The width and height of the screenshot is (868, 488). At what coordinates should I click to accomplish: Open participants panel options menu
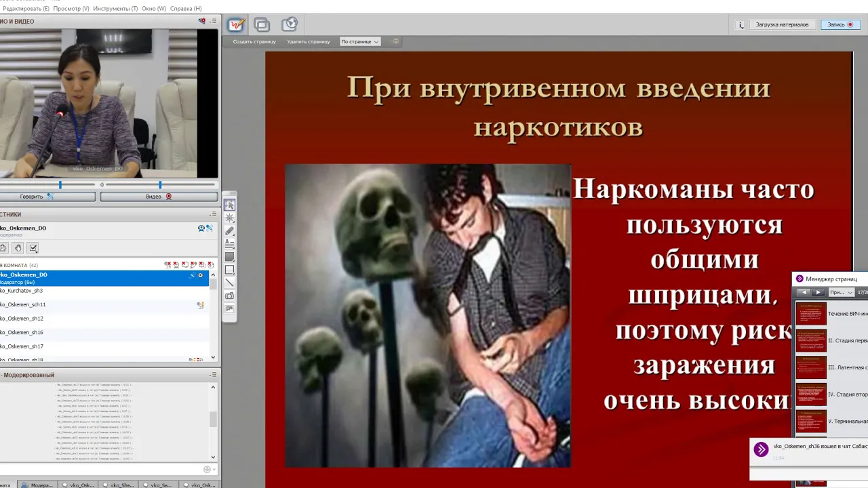click(x=213, y=214)
